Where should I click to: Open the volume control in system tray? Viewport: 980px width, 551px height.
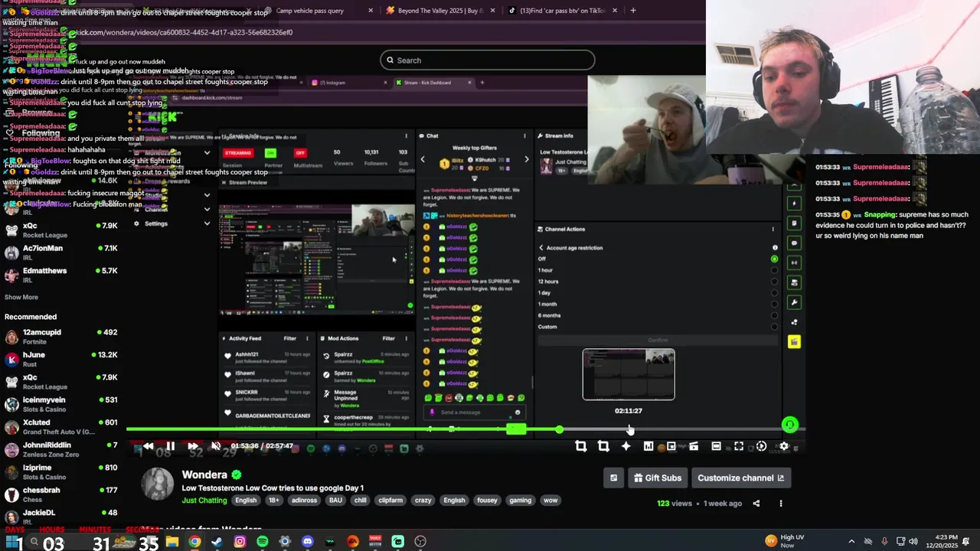click(913, 542)
